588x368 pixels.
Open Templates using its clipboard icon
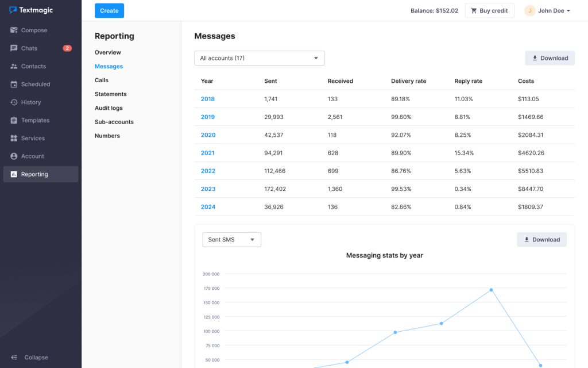(x=14, y=120)
